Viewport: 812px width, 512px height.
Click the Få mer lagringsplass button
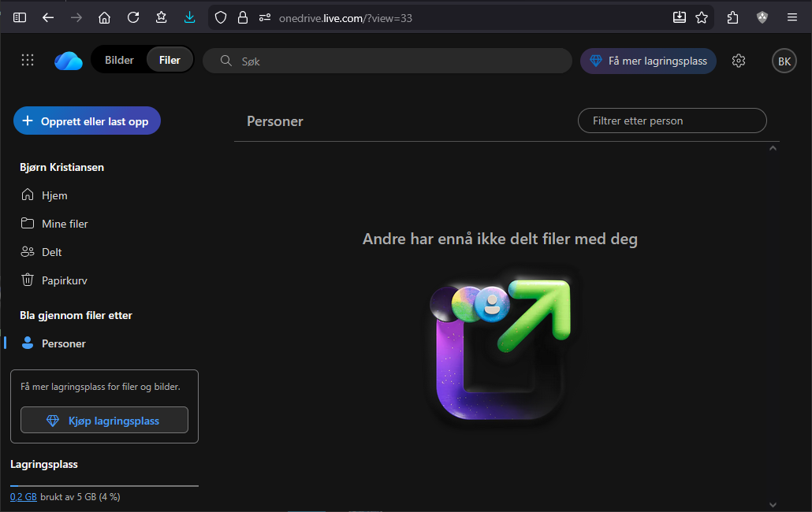pos(648,61)
